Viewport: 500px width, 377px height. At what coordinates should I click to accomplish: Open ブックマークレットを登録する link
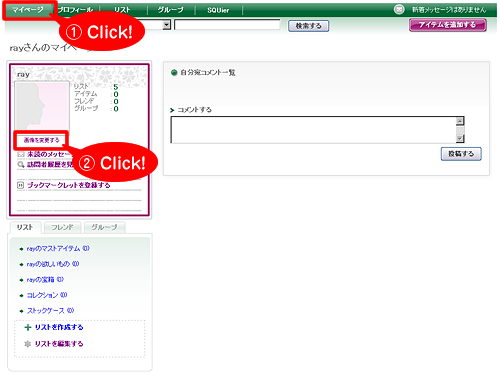tap(68, 185)
